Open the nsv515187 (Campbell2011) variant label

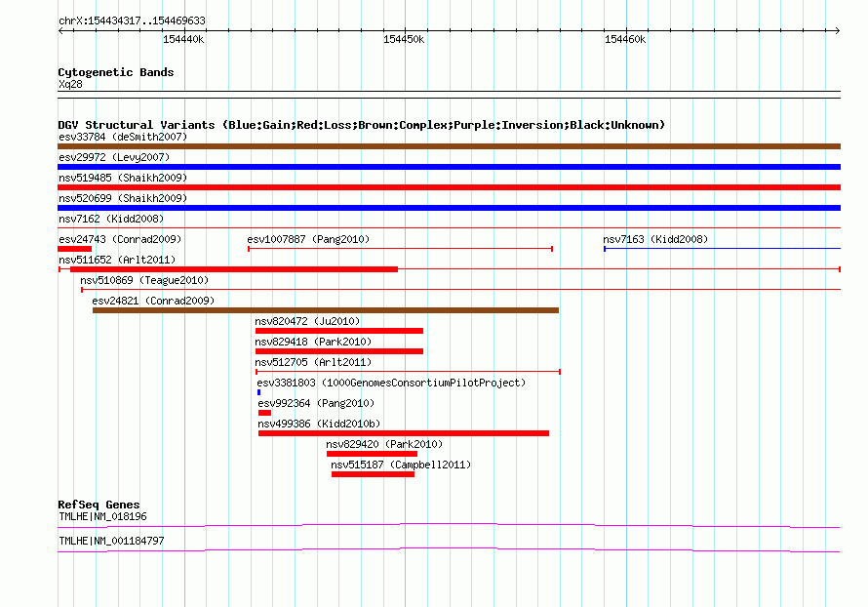coord(401,465)
